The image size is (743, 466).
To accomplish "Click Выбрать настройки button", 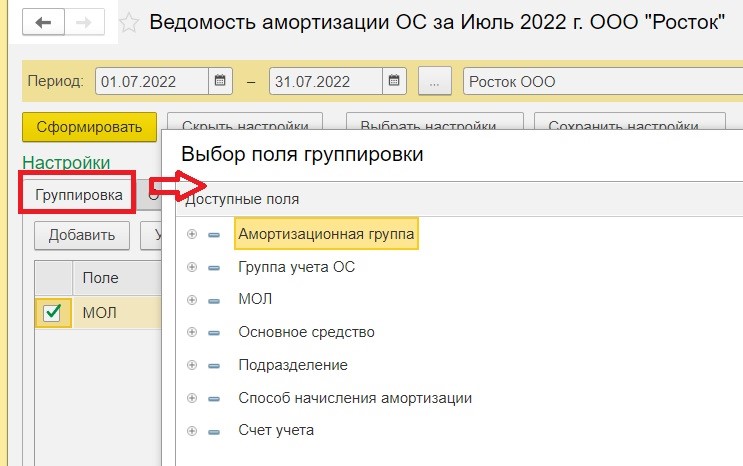I will tap(435, 121).
